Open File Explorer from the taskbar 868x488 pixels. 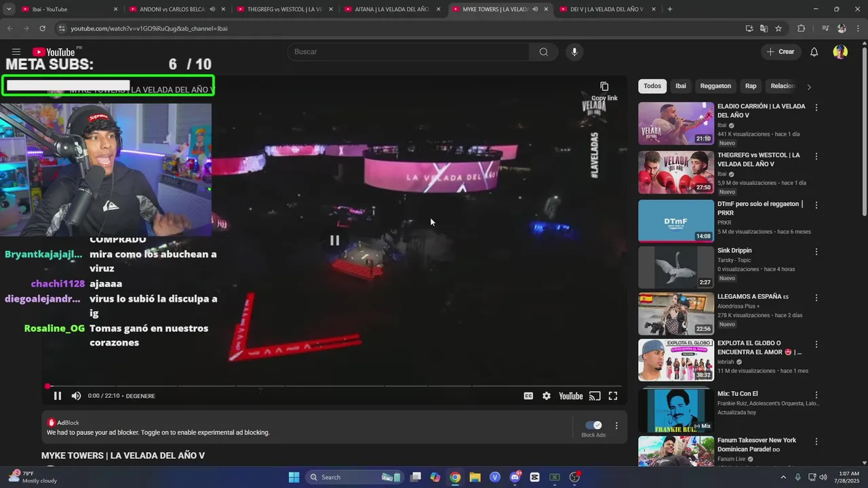[475, 477]
